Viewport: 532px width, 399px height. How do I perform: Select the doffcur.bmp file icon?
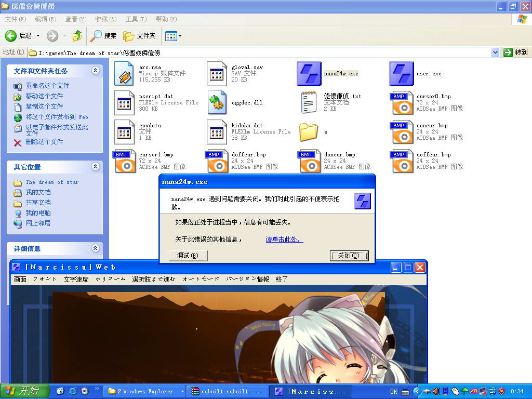[217, 161]
